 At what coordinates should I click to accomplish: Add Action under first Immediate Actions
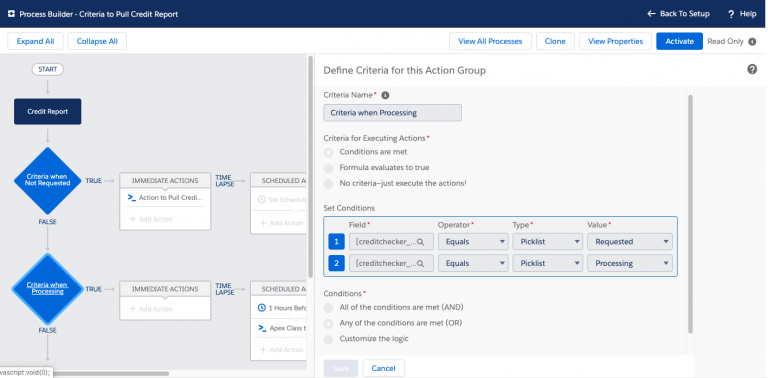point(151,219)
